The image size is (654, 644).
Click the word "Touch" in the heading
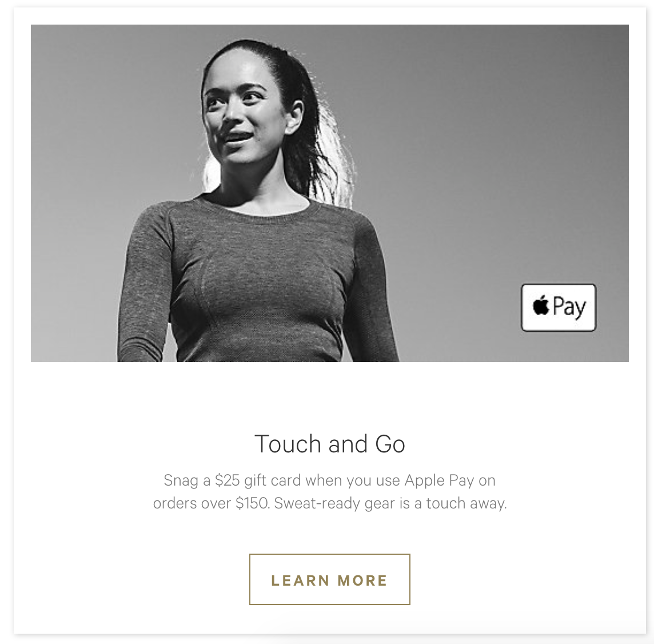[288, 444]
